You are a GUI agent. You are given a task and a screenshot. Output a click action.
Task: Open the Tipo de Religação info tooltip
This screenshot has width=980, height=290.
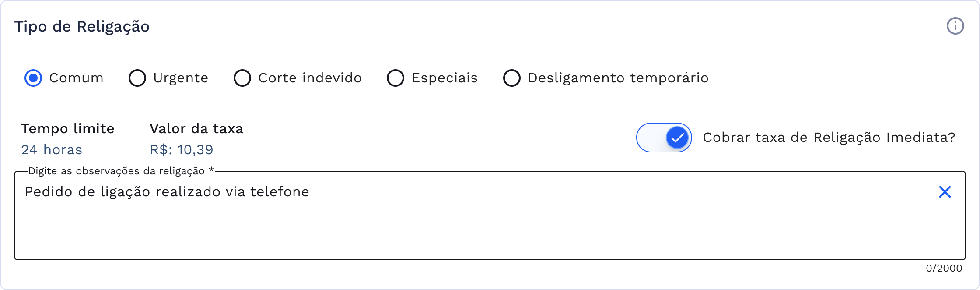click(956, 26)
